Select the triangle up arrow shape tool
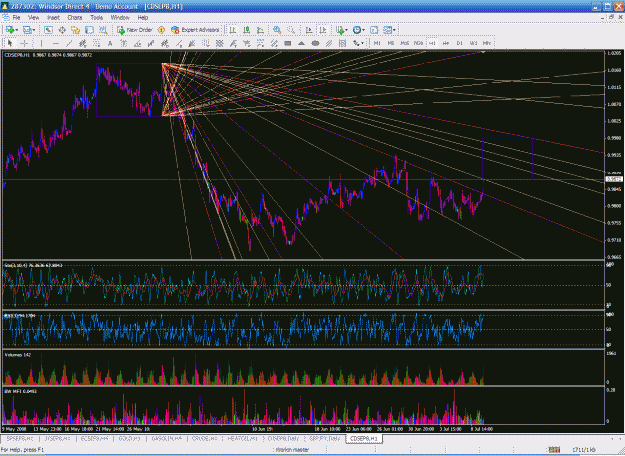 click(x=301, y=43)
